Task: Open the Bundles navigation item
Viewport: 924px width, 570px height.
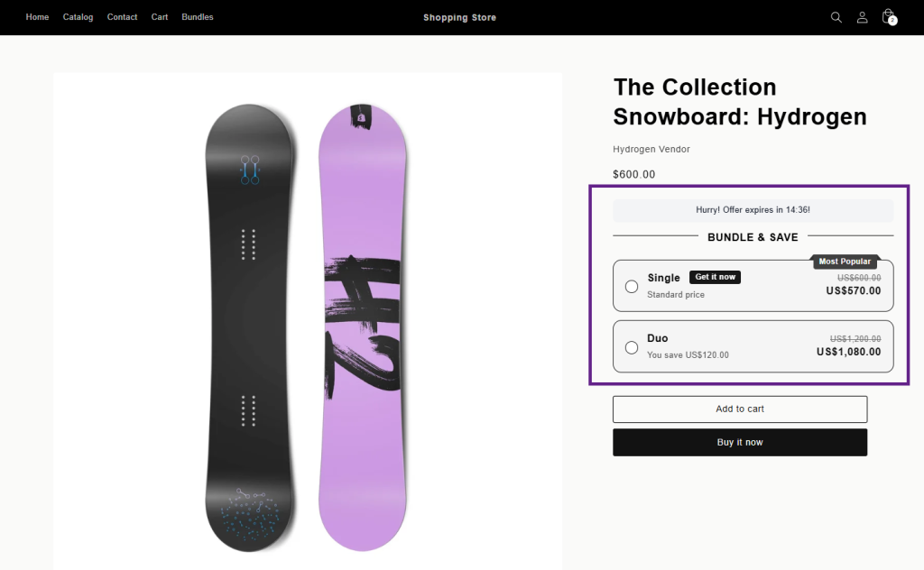Action: (x=198, y=17)
